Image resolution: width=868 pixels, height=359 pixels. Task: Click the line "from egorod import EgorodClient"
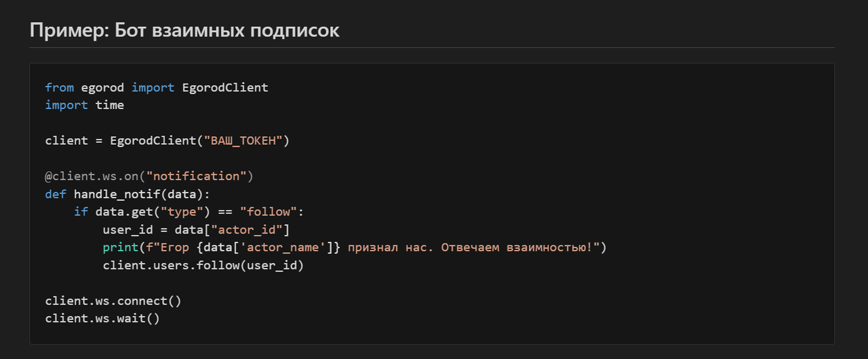[x=157, y=87]
